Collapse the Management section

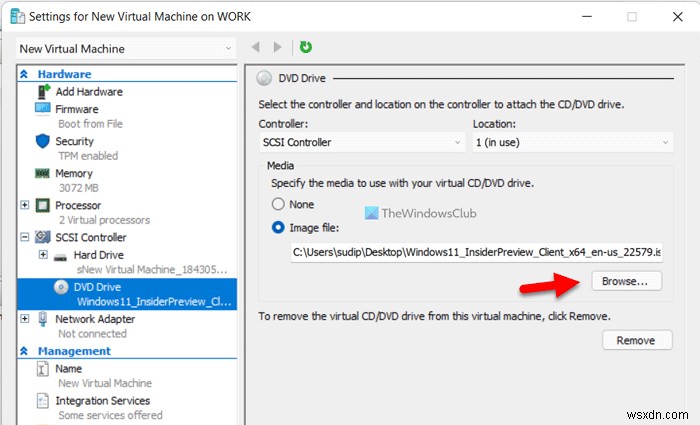(24, 351)
